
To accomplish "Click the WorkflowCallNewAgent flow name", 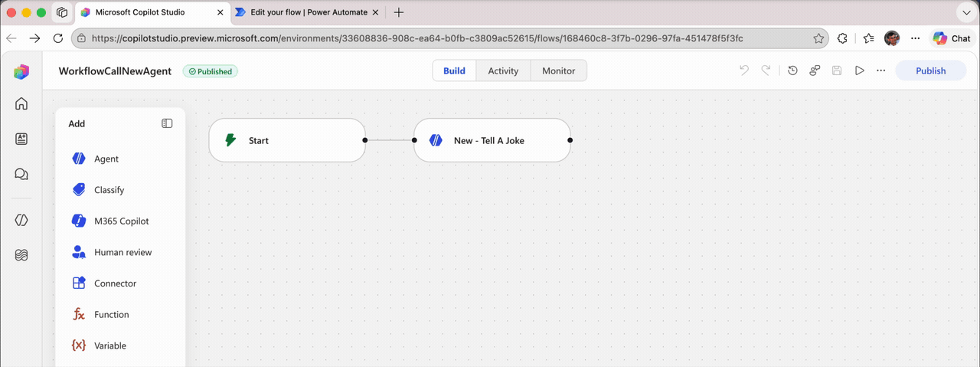I will [115, 71].
